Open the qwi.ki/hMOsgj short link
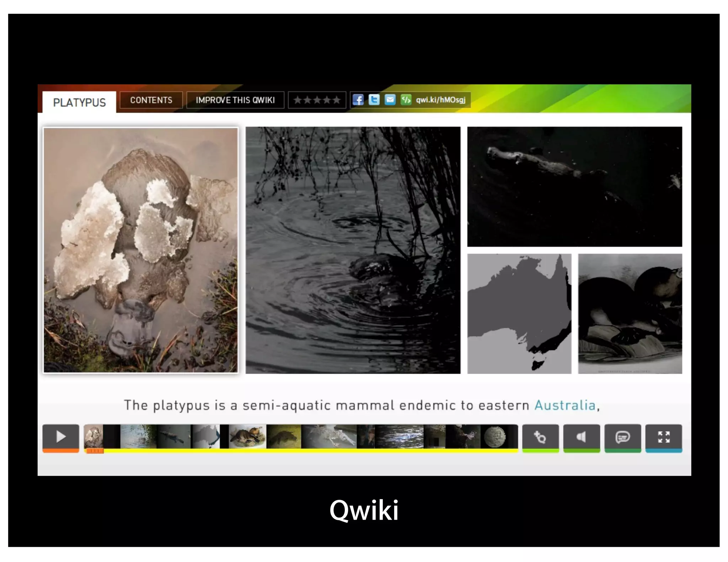728x562 pixels. (x=441, y=100)
